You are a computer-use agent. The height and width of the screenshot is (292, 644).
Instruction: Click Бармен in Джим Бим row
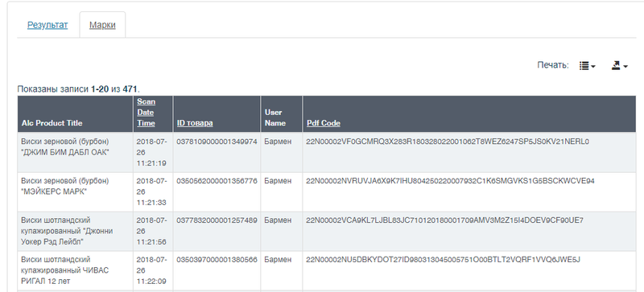pos(278,142)
